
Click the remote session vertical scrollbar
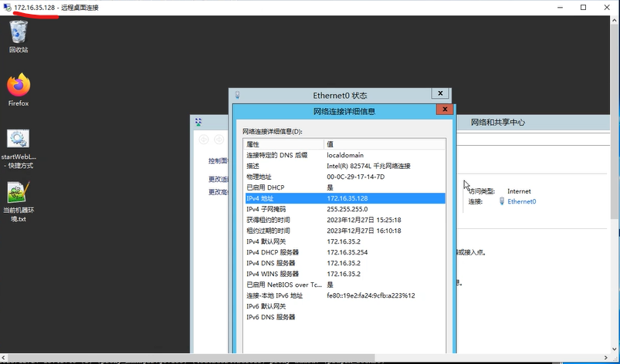tap(615, 120)
